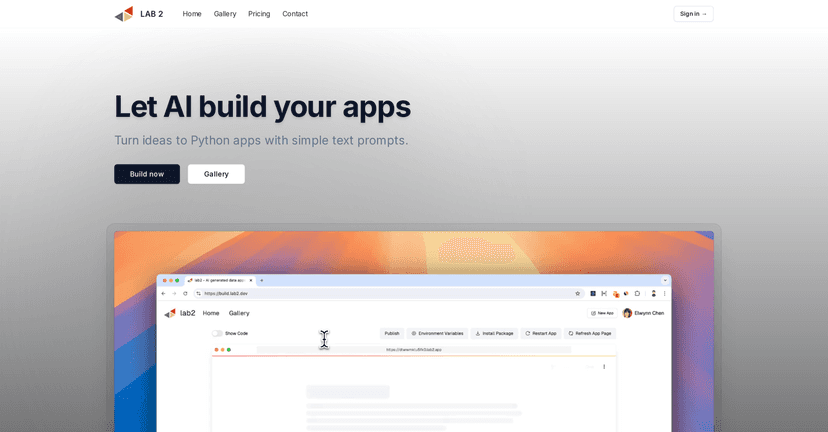828x432 pixels.
Task: Open the three-dot menu in app preview
Action: [604, 367]
